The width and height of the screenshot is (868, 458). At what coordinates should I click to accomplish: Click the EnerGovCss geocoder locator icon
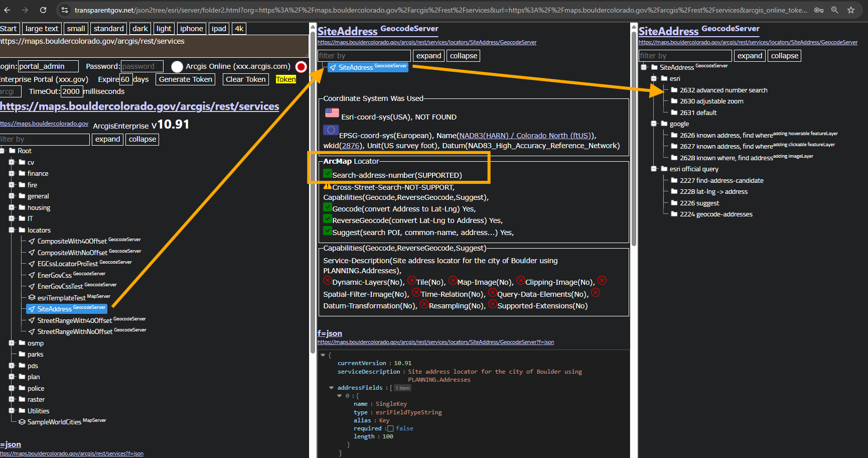(32, 275)
